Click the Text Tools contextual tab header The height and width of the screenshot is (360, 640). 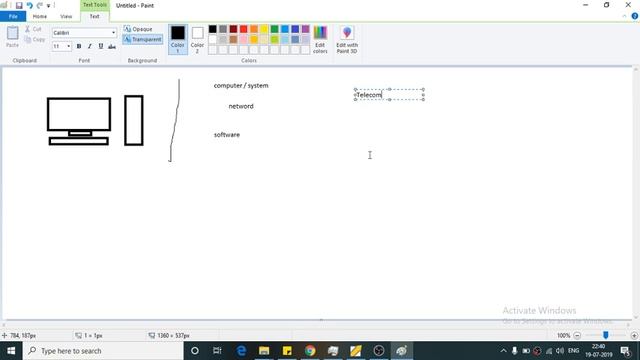(94, 5)
